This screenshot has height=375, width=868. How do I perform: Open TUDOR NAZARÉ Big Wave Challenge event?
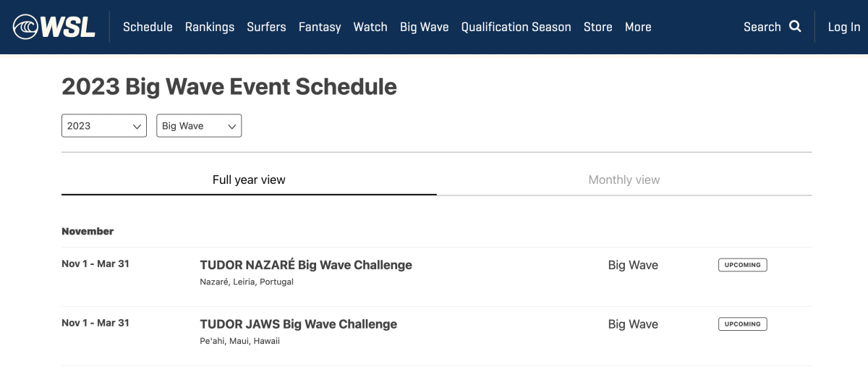306,265
